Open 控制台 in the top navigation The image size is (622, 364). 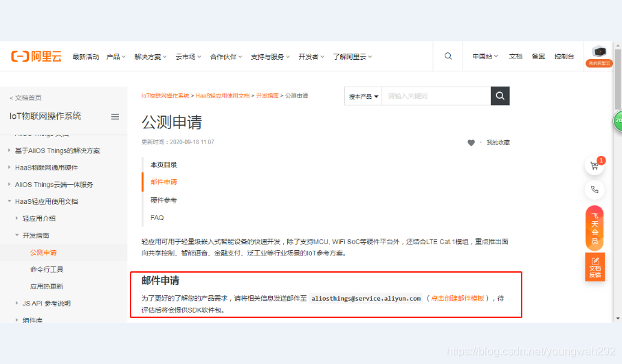click(564, 56)
